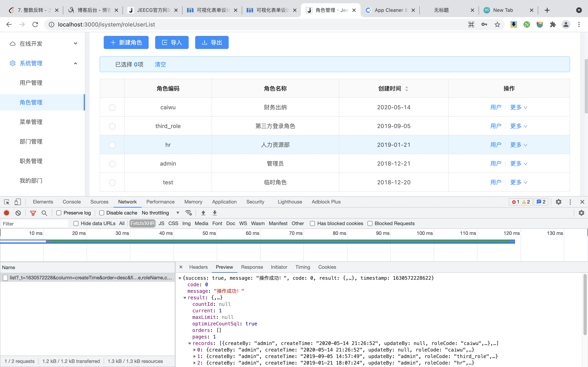This screenshot has width=588, height=367.
Task: Check the Disable cache checkbox
Action: tap(102, 213)
